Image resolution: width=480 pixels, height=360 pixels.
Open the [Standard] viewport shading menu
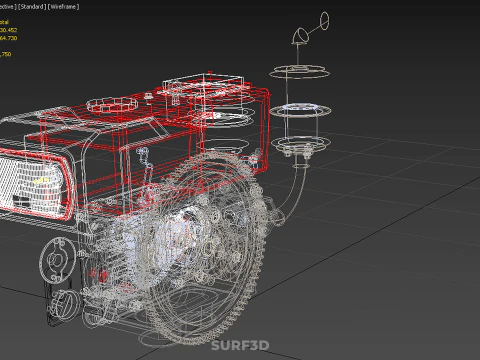(32, 7)
